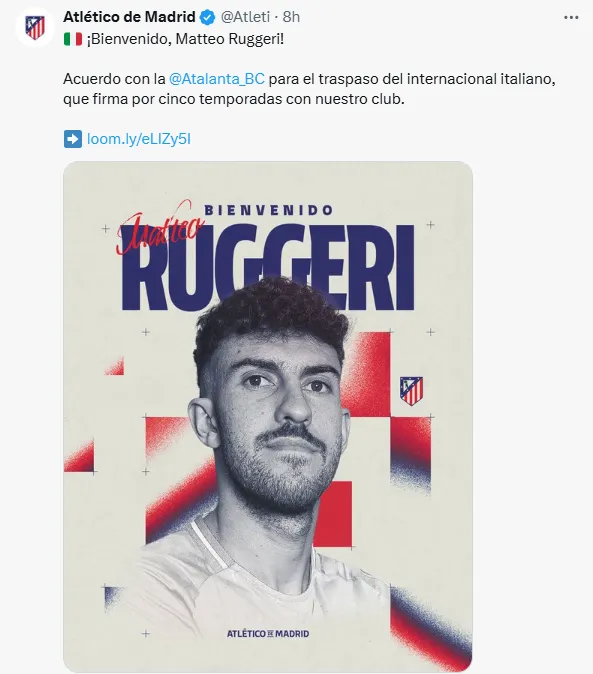Viewport: 593px width, 674px height.
Task: Click the blue verified badge icon
Action: pyautogui.click(x=208, y=17)
